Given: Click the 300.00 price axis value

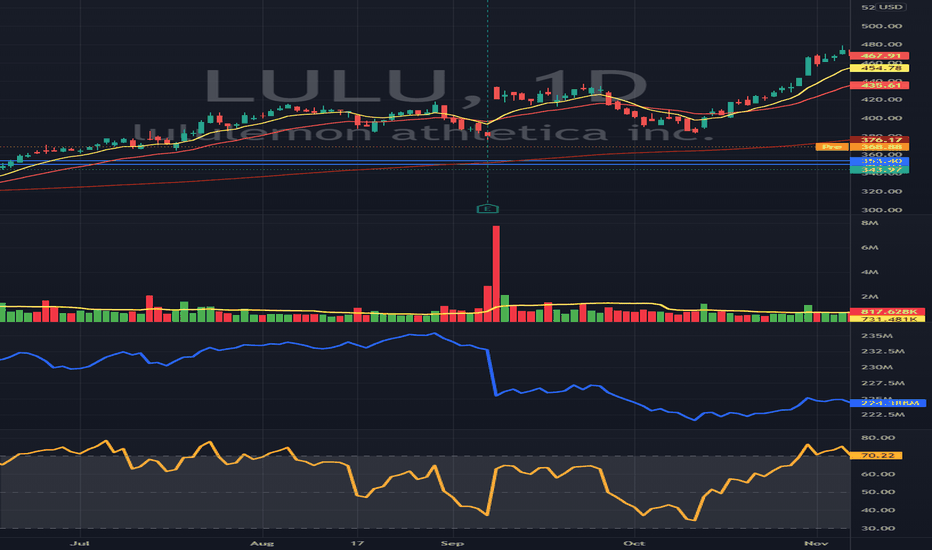Looking at the screenshot, I should [x=881, y=210].
